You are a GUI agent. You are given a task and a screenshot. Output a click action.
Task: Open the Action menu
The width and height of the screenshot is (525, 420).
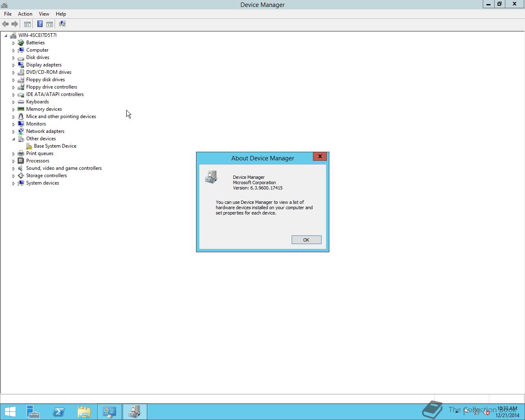coord(25,14)
